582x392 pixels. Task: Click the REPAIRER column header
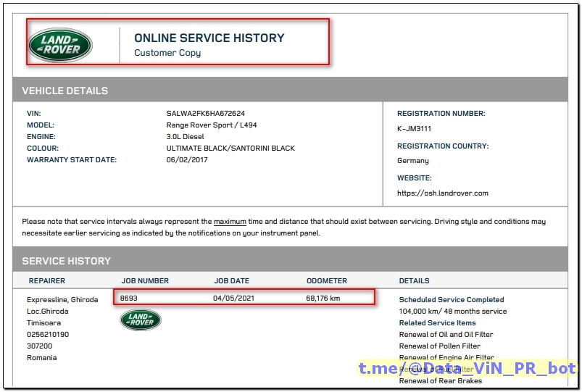47,280
